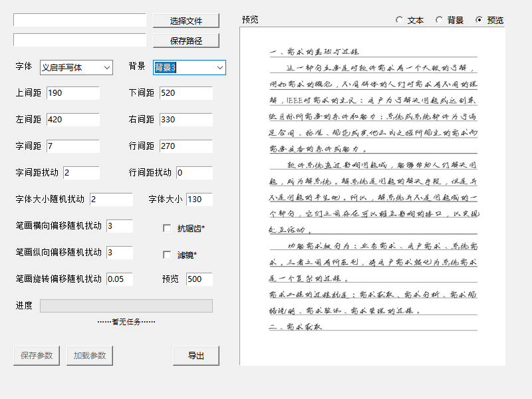Click the 行间距 input field

click(x=186, y=146)
